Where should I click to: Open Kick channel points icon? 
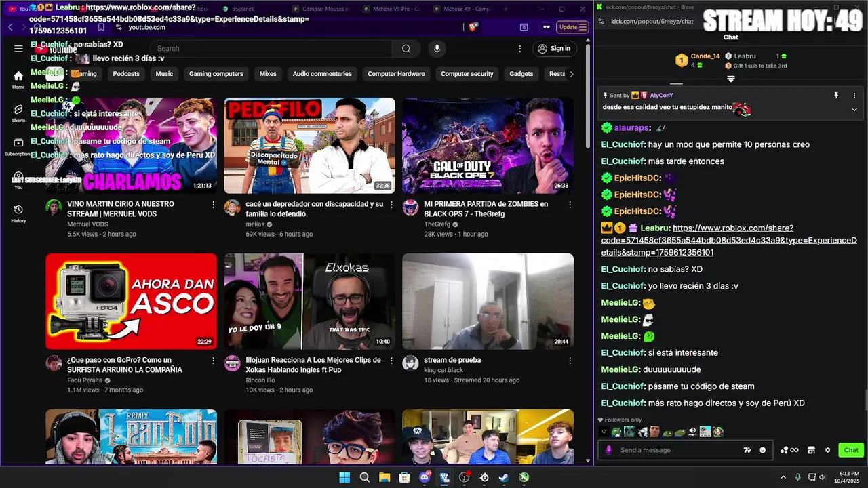tap(789, 450)
